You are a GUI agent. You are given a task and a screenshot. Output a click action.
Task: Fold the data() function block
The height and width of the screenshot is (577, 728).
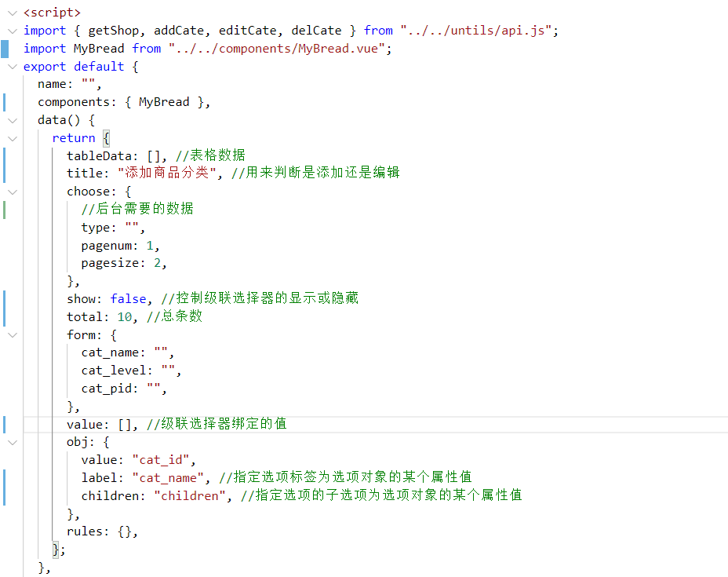(x=11, y=120)
